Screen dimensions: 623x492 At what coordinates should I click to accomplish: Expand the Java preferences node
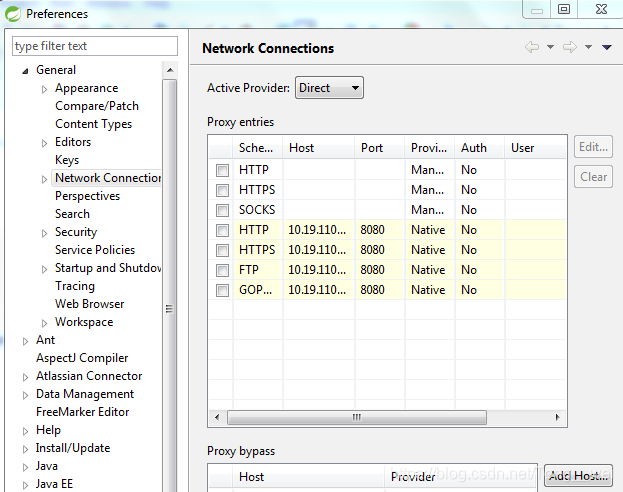pos(25,467)
